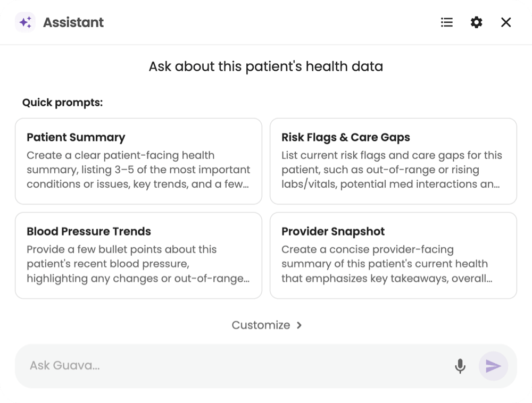This screenshot has height=403, width=532.
Task: Expand the chevron next to Customize
Action: point(299,325)
